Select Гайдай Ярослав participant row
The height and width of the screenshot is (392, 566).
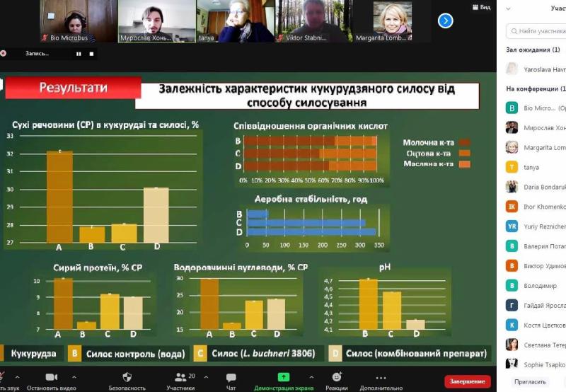tap(536, 306)
